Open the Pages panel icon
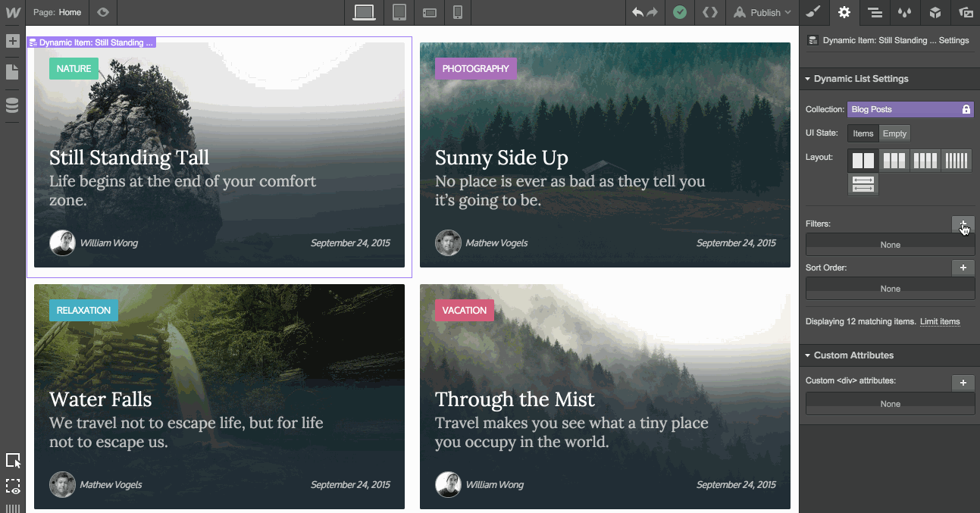The height and width of the screenshot is (513, 980). click(x=12, y=72)
